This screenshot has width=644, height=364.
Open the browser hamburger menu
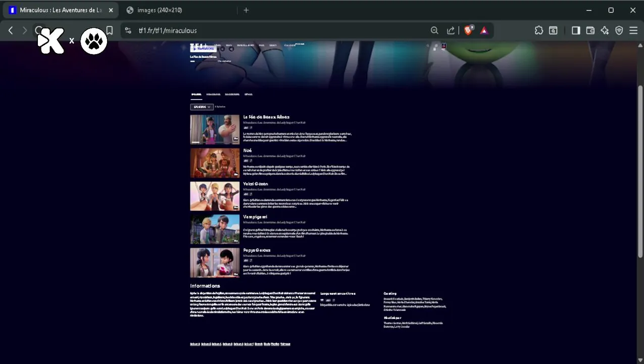pos(633,30)
